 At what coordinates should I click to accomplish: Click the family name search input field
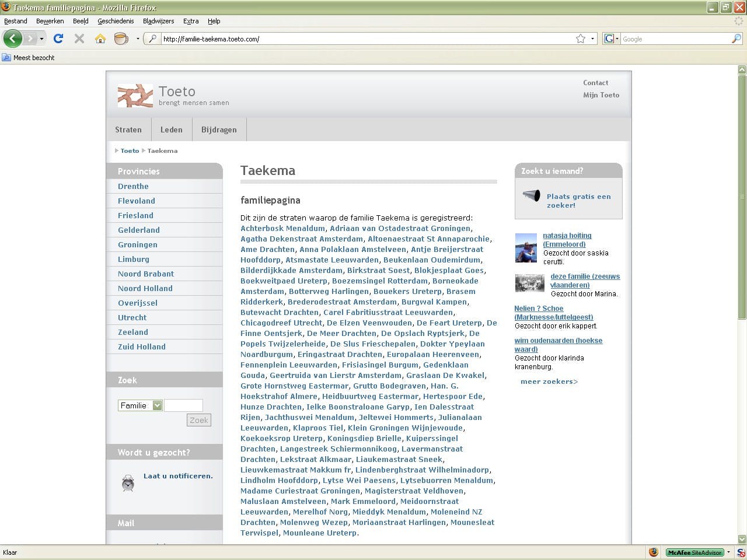click(183, 405)
